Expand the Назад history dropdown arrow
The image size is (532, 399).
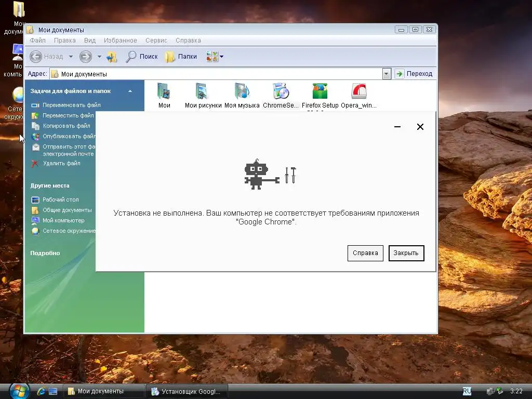pos(71,57)
